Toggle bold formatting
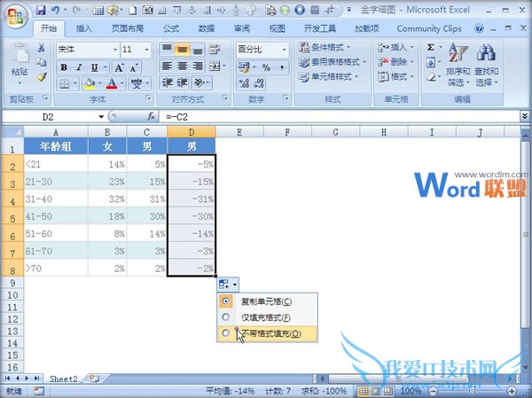 [64, 67]
